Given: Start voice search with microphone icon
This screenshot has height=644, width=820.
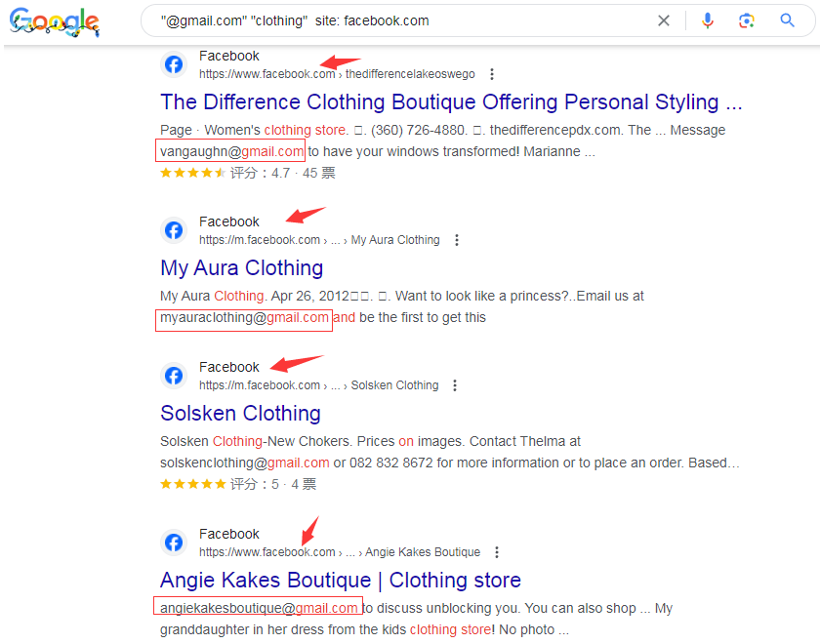Looking at the screenshot, I should pos(708,20).
